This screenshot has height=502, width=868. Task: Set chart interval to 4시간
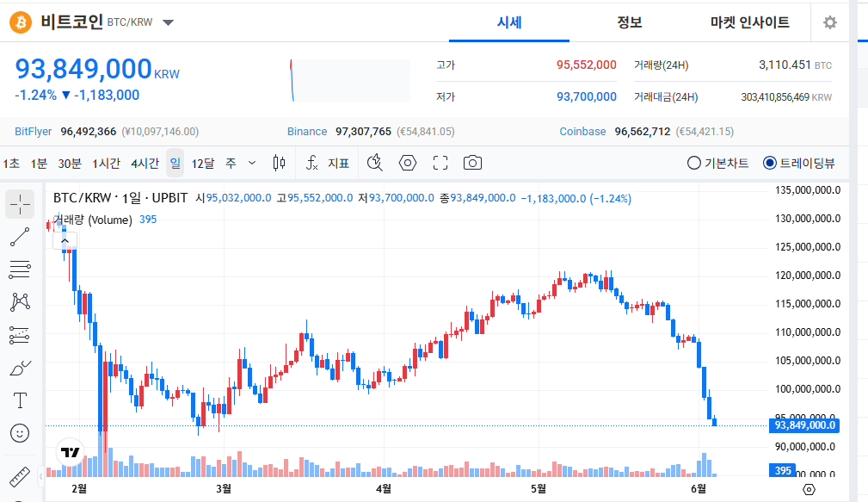(x=145, y=163)
